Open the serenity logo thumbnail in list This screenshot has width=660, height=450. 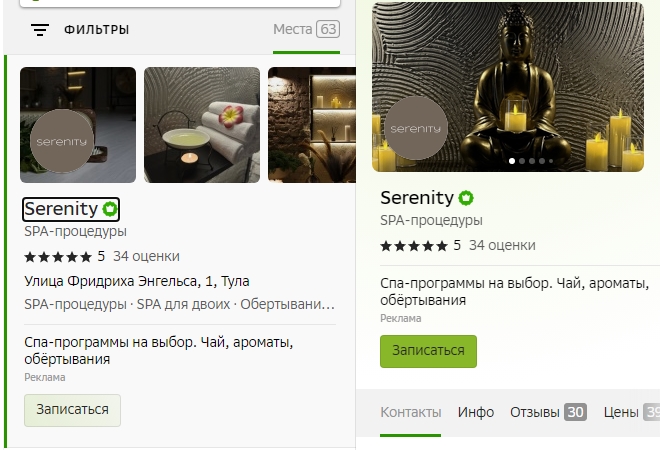click(x=78, y=125)
